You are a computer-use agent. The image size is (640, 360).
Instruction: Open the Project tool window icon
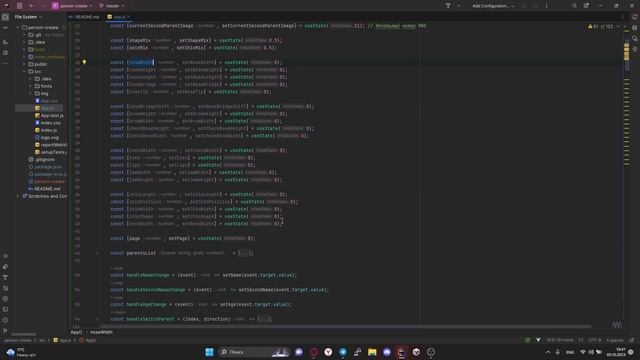tap(5, 17)
